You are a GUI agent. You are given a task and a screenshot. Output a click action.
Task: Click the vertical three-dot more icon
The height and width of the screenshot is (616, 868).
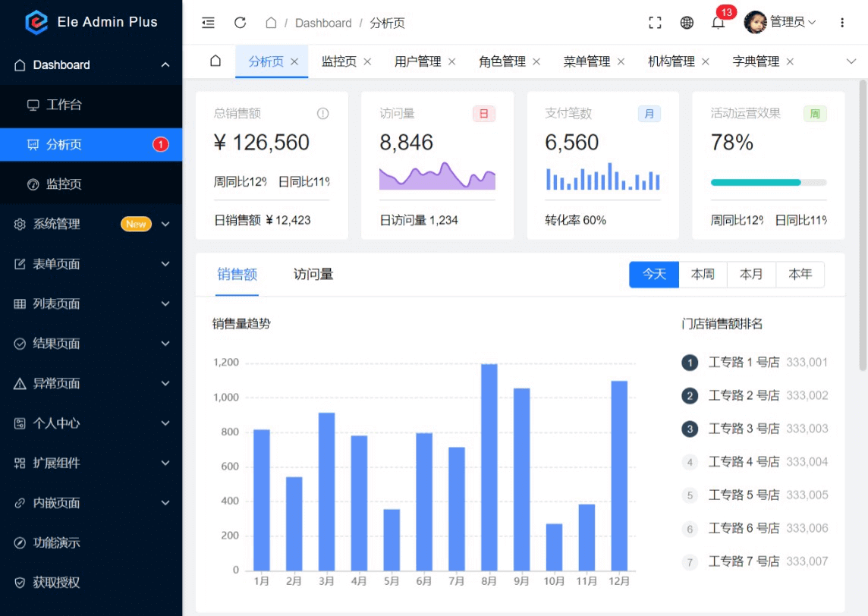click(x=842, y=23)
